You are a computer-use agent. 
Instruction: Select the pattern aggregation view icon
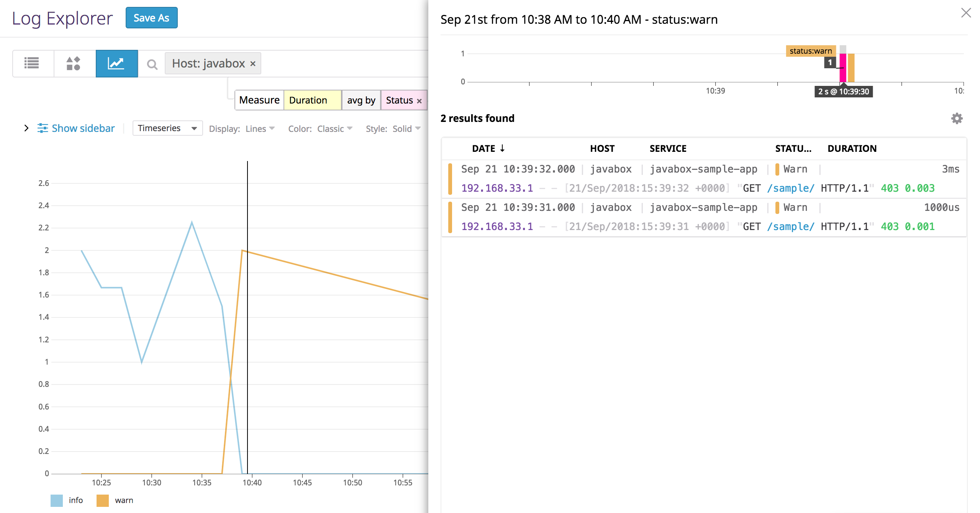point(73,63)
